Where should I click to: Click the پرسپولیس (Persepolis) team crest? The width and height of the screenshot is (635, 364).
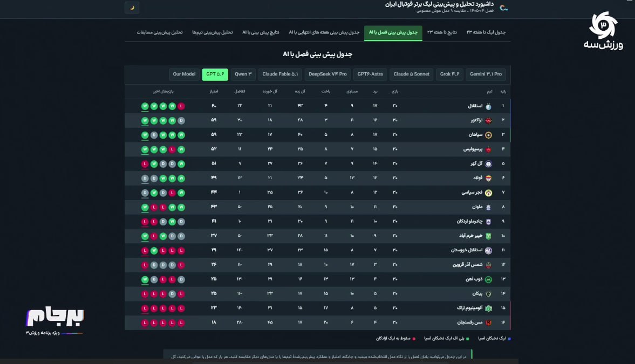pos(488,149)
